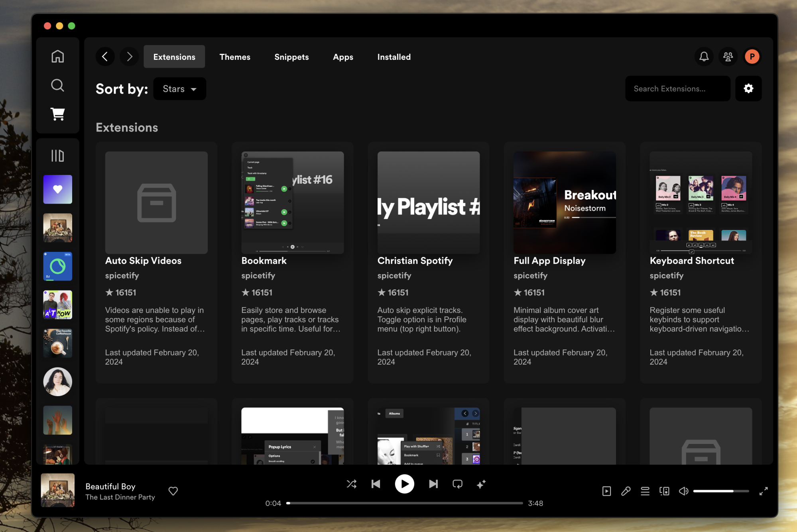This screenshot has height=532, width=797.
Task: Click the lyrics icon in playback bar
Action: point(626,491)
